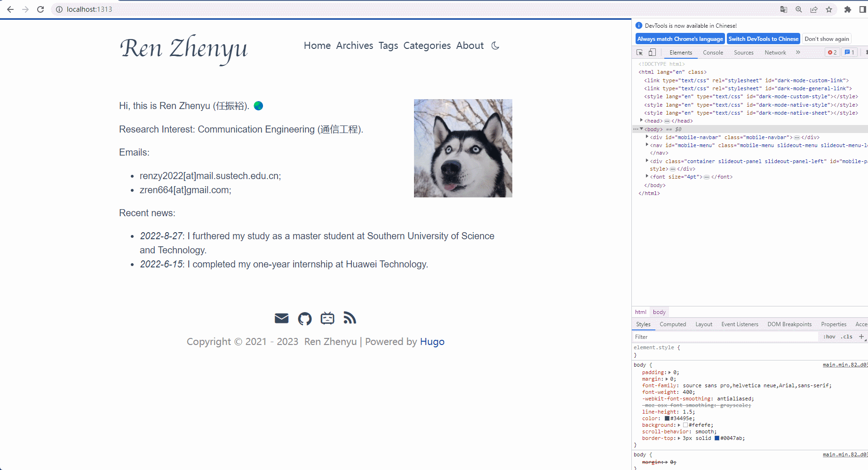Open color picker for #fefefe background swatch
This screenshot has height=470, width=868.
685,425
